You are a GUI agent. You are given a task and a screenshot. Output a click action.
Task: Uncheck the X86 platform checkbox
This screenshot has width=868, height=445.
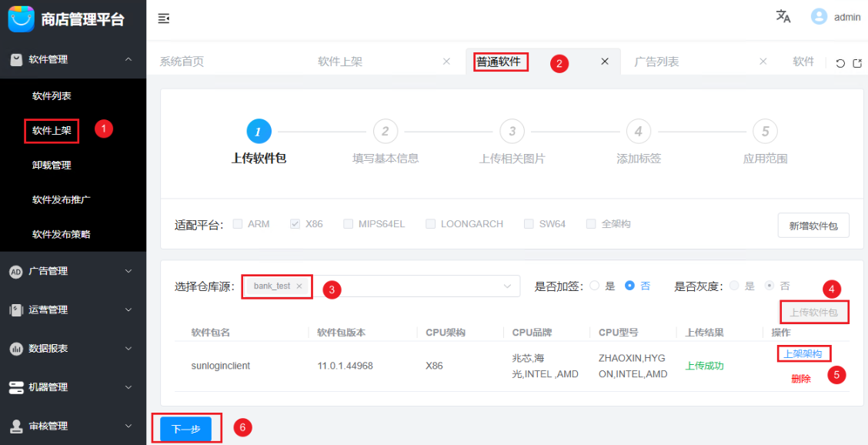click(294, 223)
